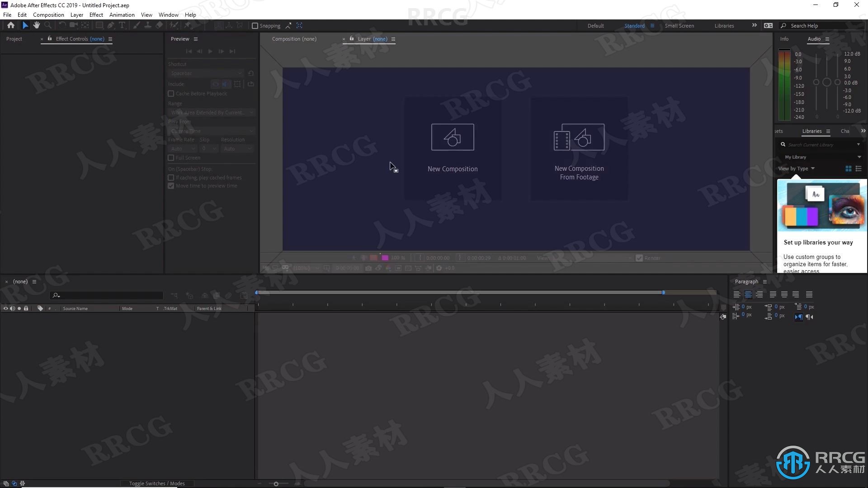Viewport: 868px width, 488px height.
Task: Click the justify all lines icon
Action: (809, 295)
